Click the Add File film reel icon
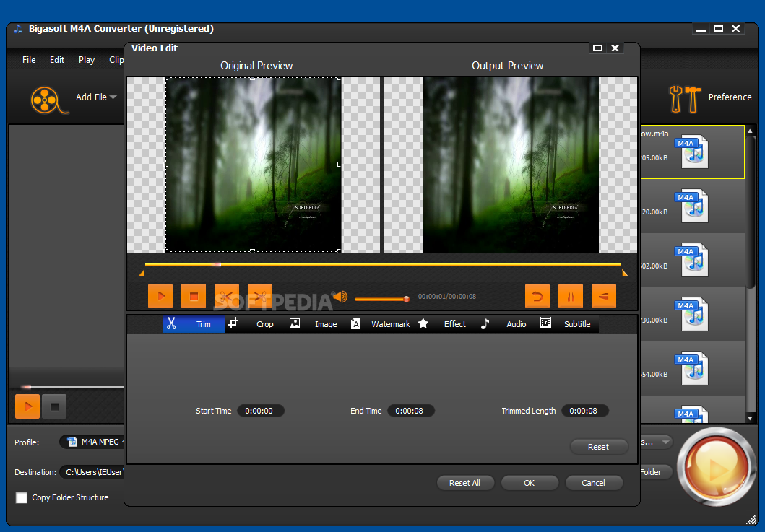765x532 pixels. [48, 100]
